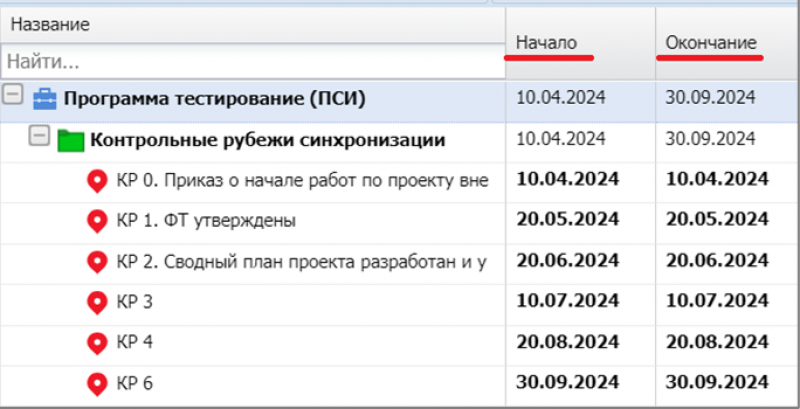Image resolution: width=800 pixels, height=409 pixels.
Task: Select the red pin icon beside КР 4
Action: click(97, 343)
